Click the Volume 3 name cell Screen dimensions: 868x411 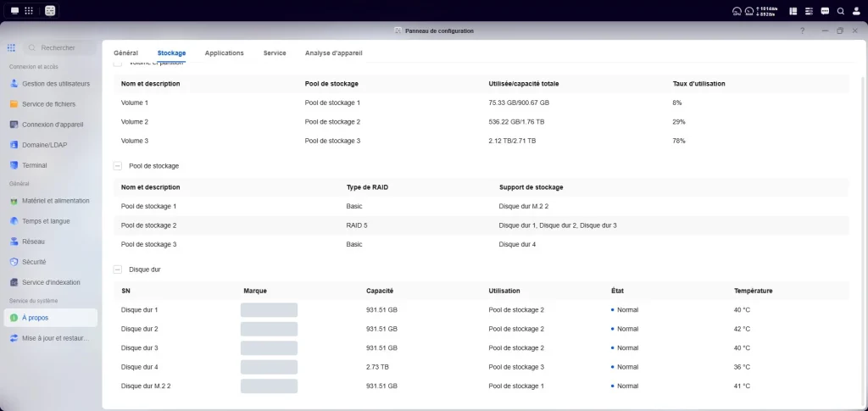coord(135,141)
